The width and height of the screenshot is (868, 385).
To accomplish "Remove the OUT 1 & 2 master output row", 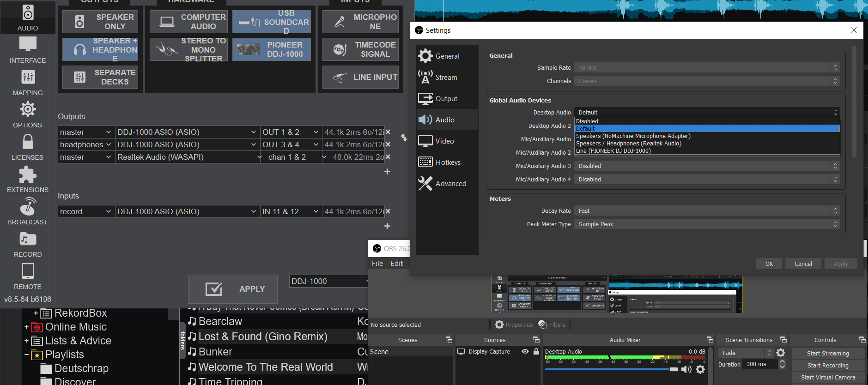I will 388,132.
